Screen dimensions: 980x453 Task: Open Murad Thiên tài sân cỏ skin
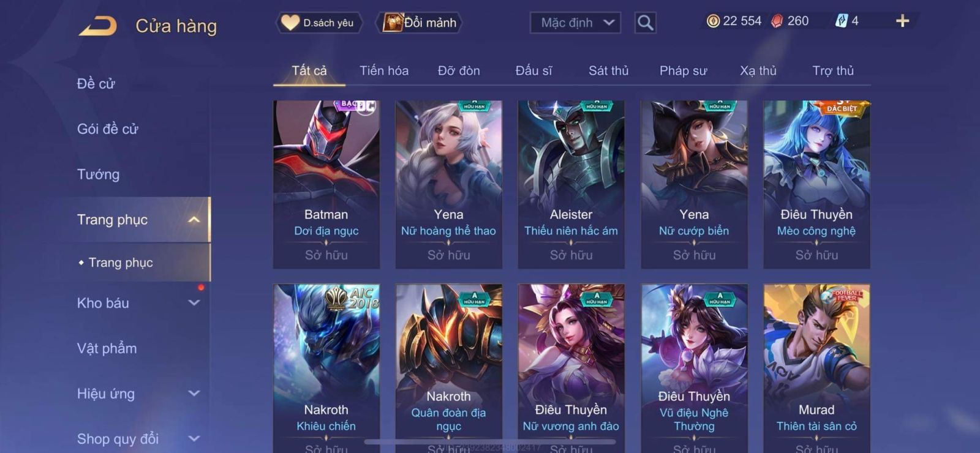[x=816, y=368]
